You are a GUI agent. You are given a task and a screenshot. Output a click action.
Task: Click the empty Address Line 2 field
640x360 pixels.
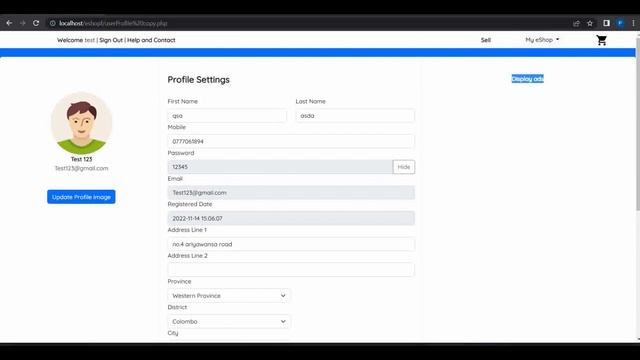pyautogui.click(x=291, y=270)
